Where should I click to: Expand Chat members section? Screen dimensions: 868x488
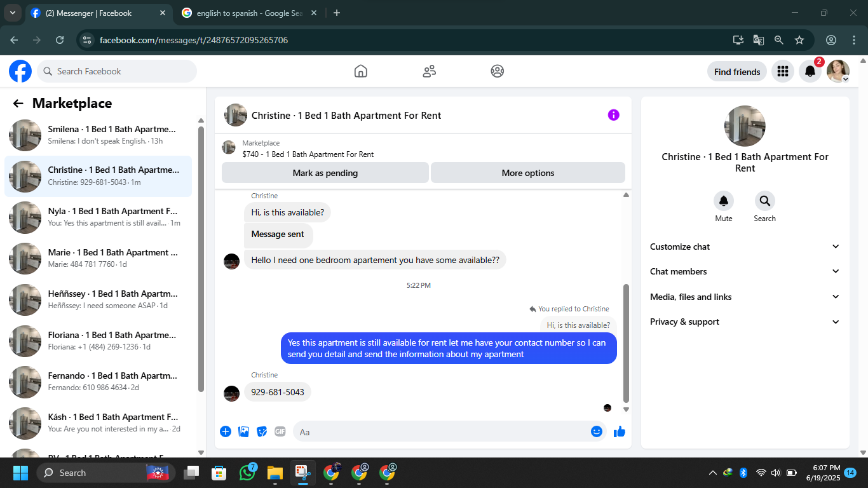(745, 271)
